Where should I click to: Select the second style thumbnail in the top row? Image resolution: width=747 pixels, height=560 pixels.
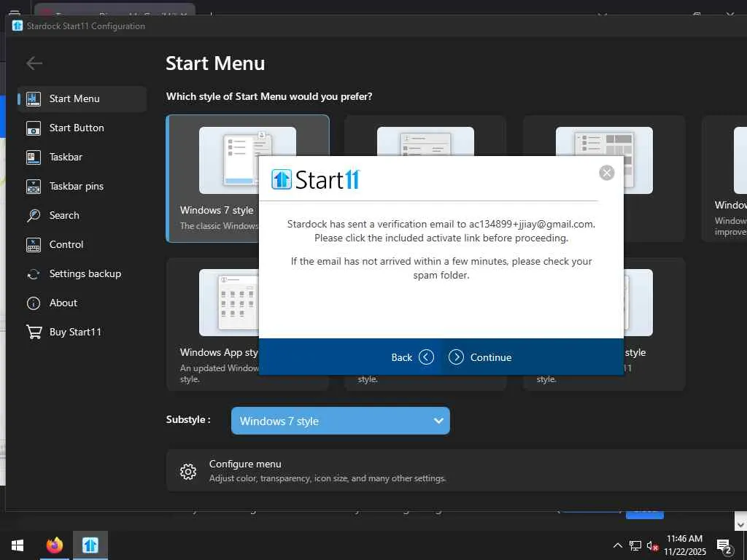click(425, 141)
